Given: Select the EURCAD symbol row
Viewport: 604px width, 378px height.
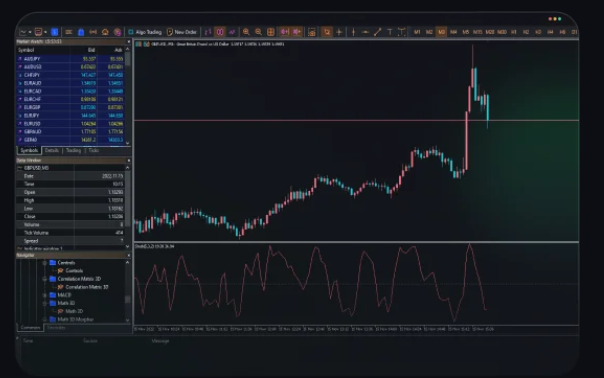Looking at the screenshot, I should [70, 91].
